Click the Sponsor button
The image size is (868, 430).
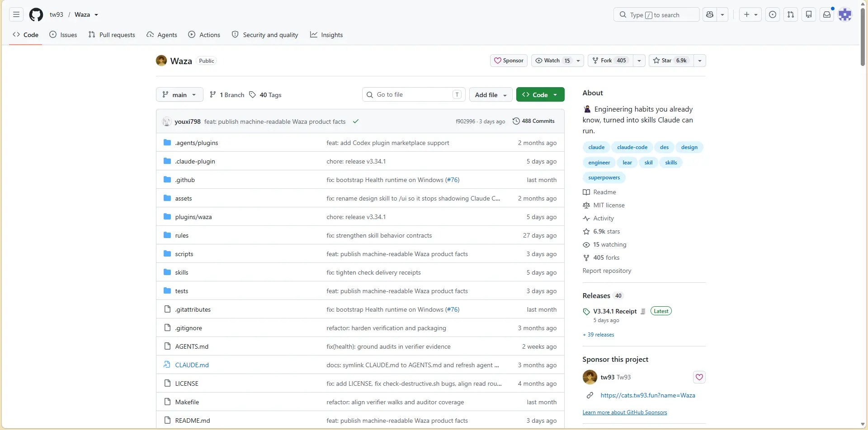click(509, 61)
